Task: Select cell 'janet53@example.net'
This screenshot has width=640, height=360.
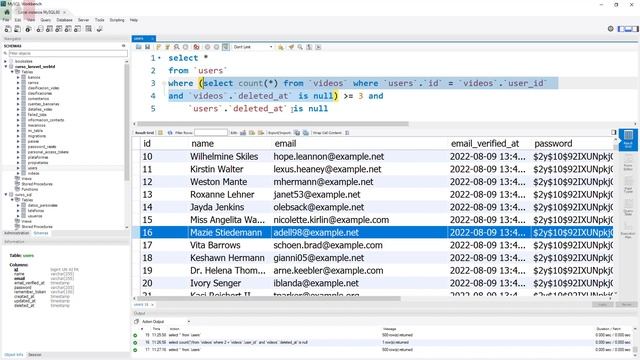Action: 317,194
